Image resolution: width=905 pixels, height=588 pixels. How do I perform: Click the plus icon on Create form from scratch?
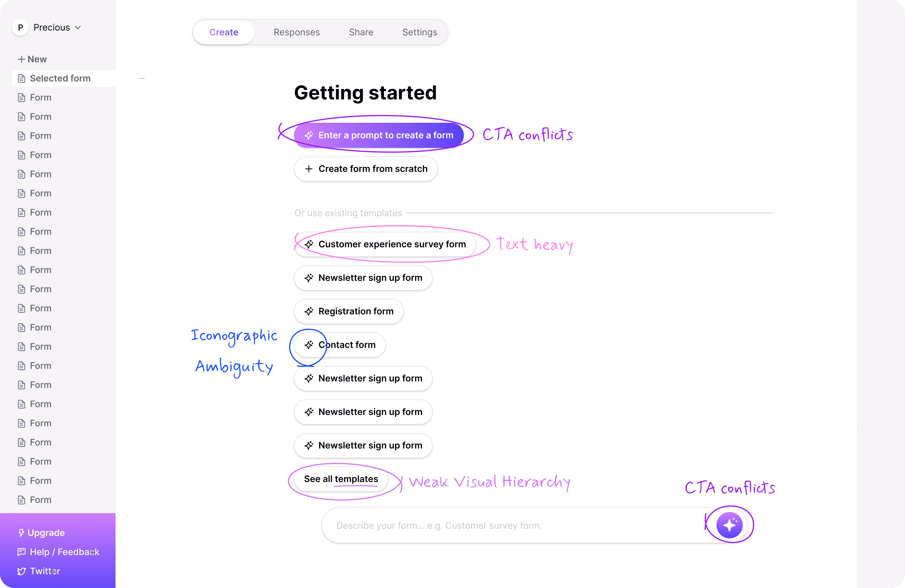click(x=309, y=169)
